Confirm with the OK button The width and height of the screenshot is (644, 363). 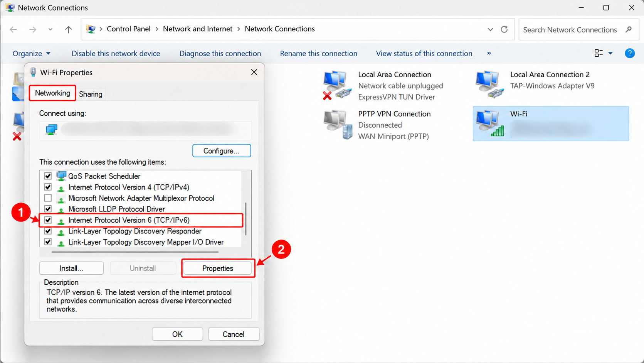point(177,334)
